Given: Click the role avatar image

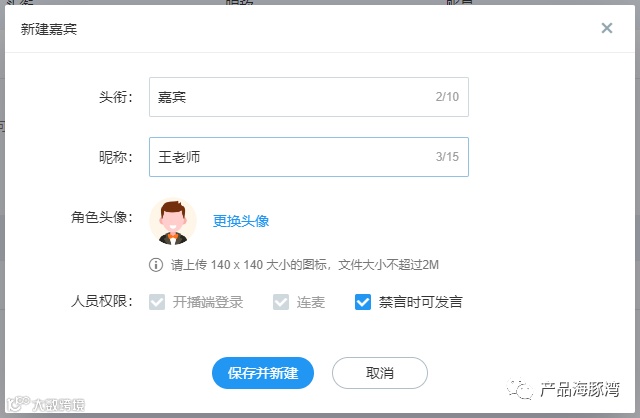Looking at the screenshot, I should point(173,222).
